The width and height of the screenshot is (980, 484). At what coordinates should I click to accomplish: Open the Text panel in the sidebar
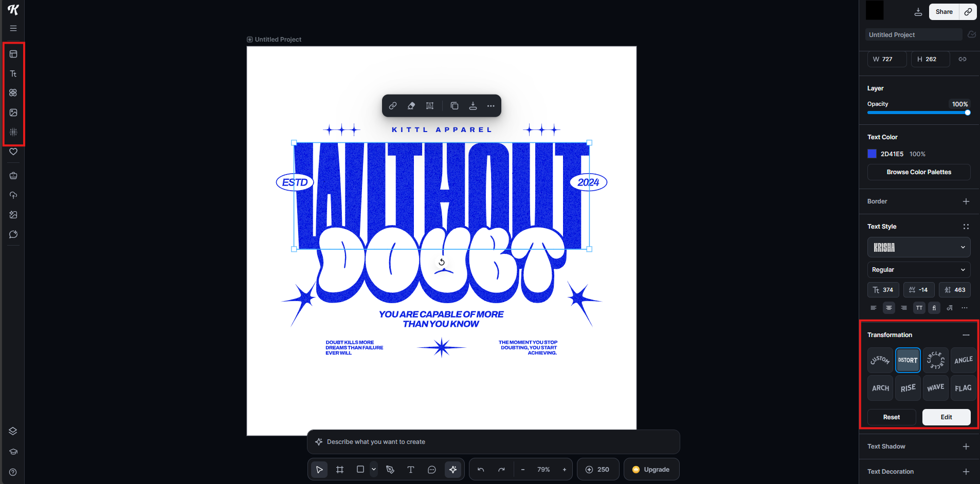coord(13,73)
